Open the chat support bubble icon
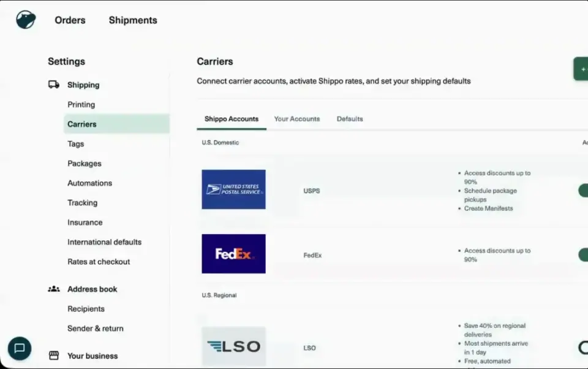 click(20, 348)
